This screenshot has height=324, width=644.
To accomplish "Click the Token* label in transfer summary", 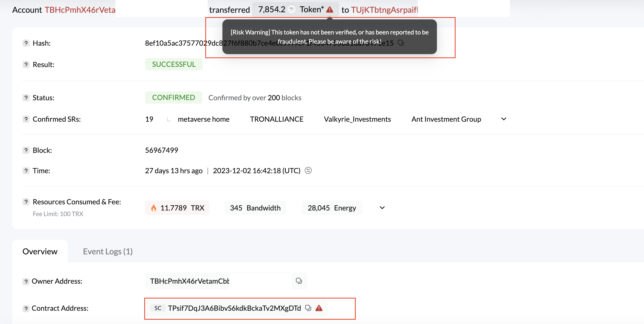I will tap(311, 9).
